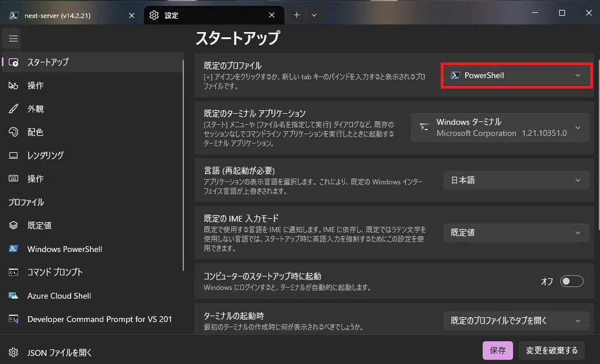Viewport: 600px width, 364px height.
Task: Close the 設定 tab
Action: coord(271,15)
